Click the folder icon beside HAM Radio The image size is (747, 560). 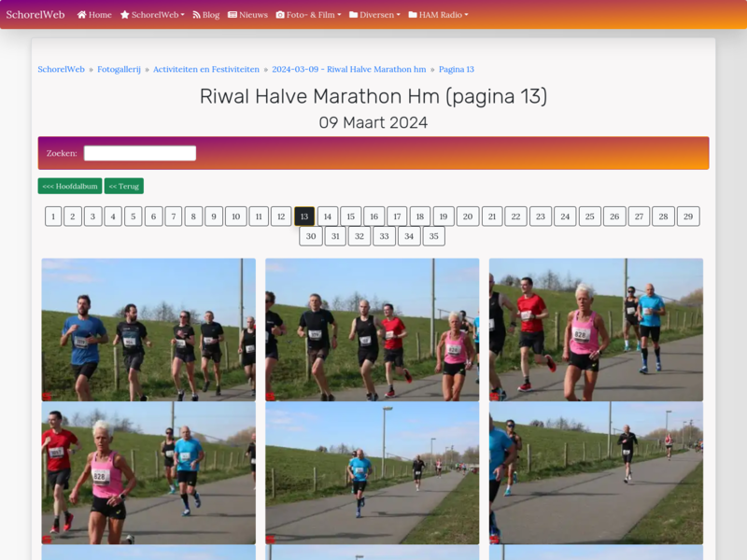[x=413, y=15]
